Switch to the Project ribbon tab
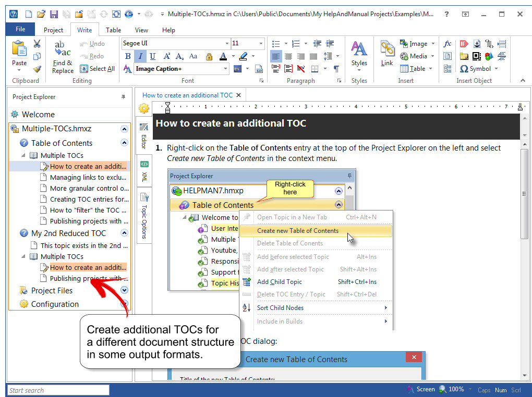The width and height of the screenshot is (532, 397). pos(53,30)
